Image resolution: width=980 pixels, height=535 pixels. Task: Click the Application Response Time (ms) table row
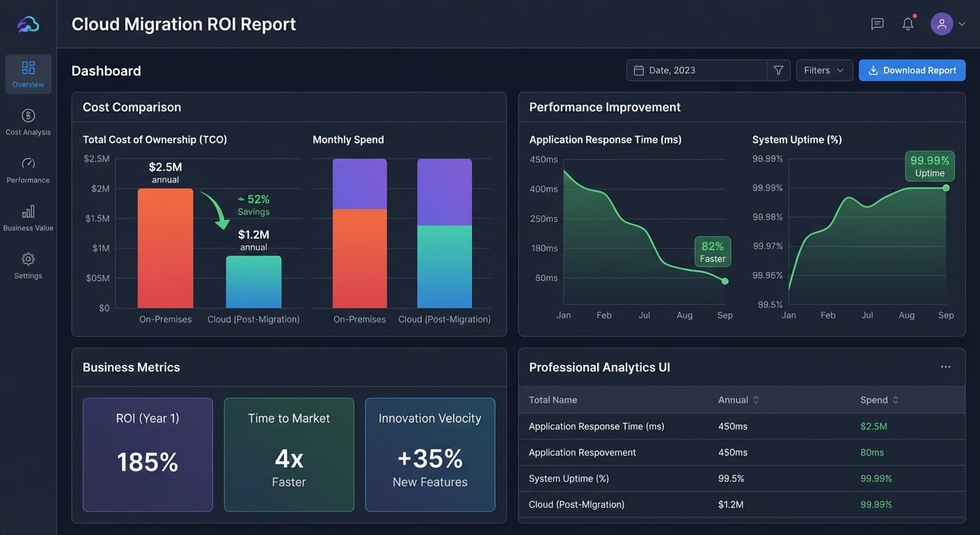pos(742,426)
